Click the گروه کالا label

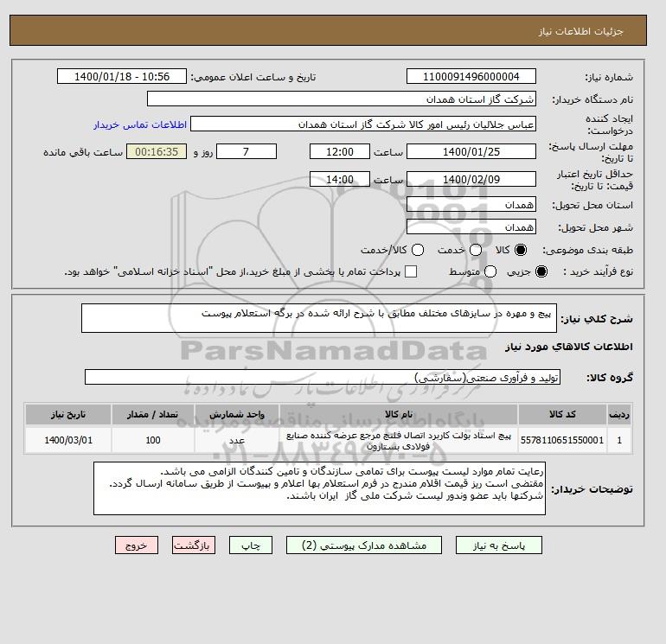coord(610,378)
